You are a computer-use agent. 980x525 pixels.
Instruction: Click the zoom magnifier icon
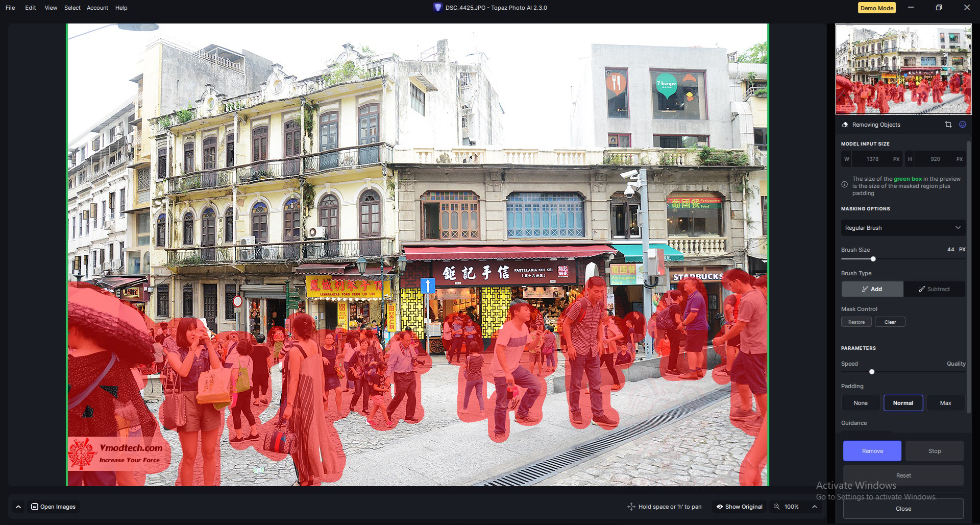pos(777,507)
